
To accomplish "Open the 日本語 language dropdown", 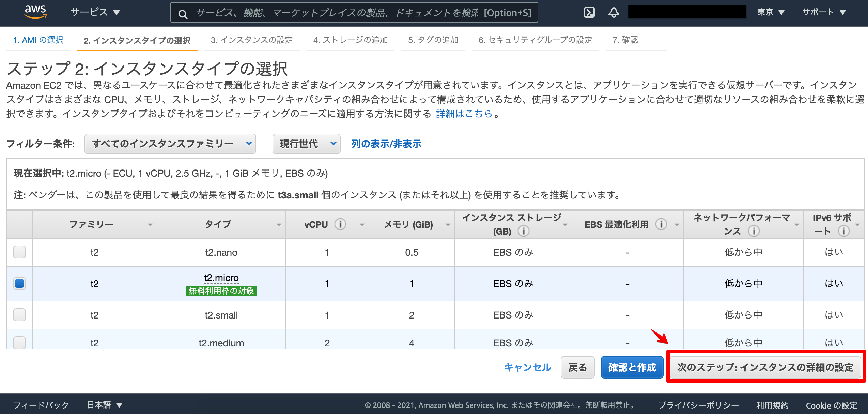I will 104,405.
